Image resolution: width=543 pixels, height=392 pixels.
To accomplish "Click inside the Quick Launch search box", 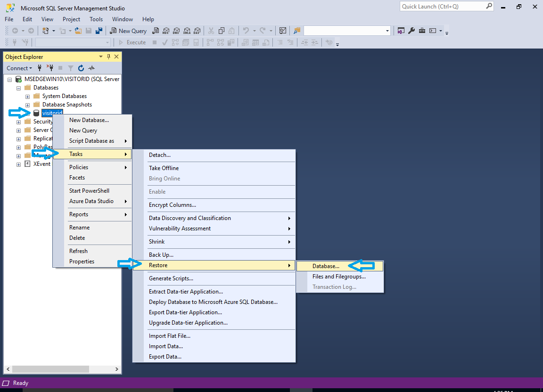I will click(x=442, y=7).
